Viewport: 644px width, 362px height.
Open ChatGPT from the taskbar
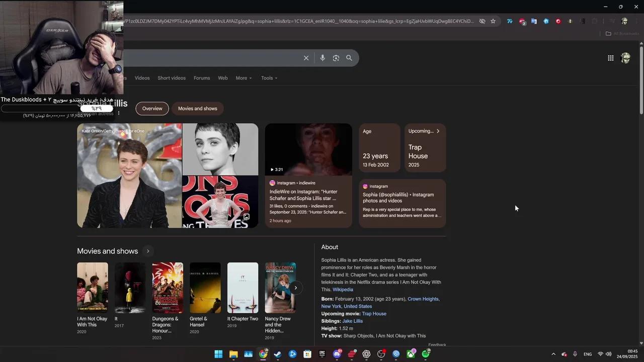point(366,354)
